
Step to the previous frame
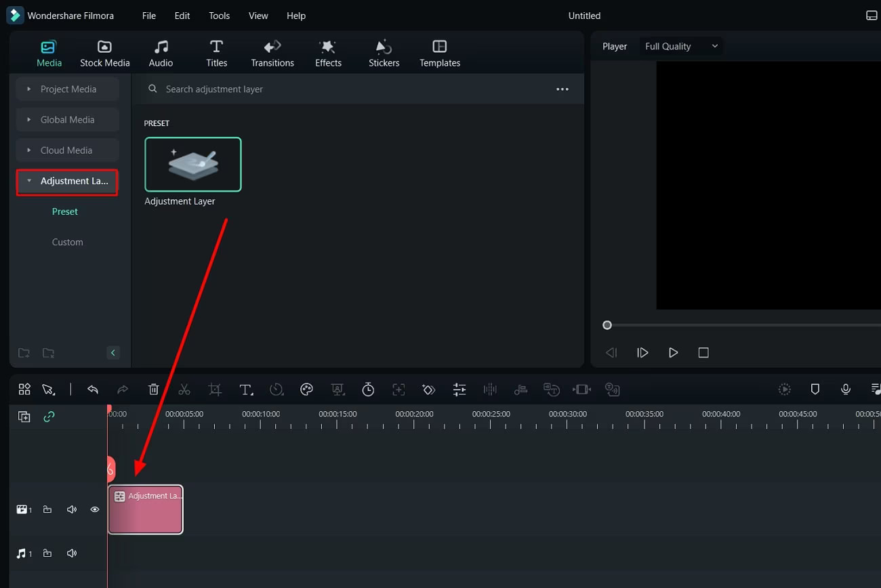(x=611, y=352)
